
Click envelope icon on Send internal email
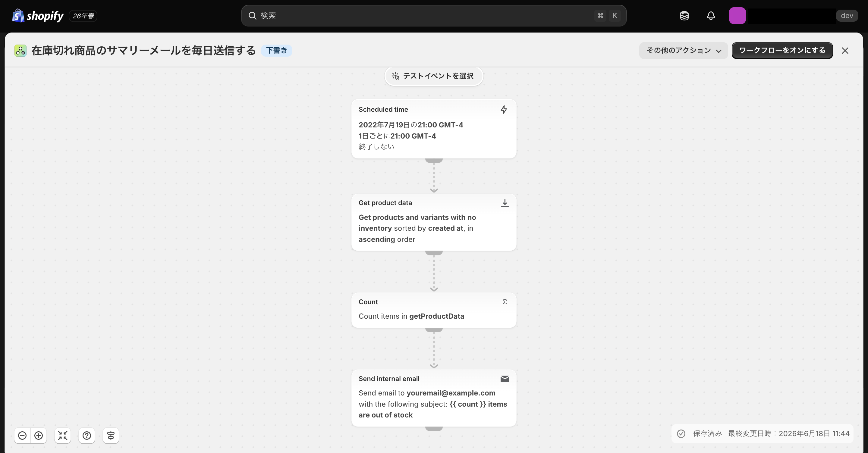tap(505, 379)
